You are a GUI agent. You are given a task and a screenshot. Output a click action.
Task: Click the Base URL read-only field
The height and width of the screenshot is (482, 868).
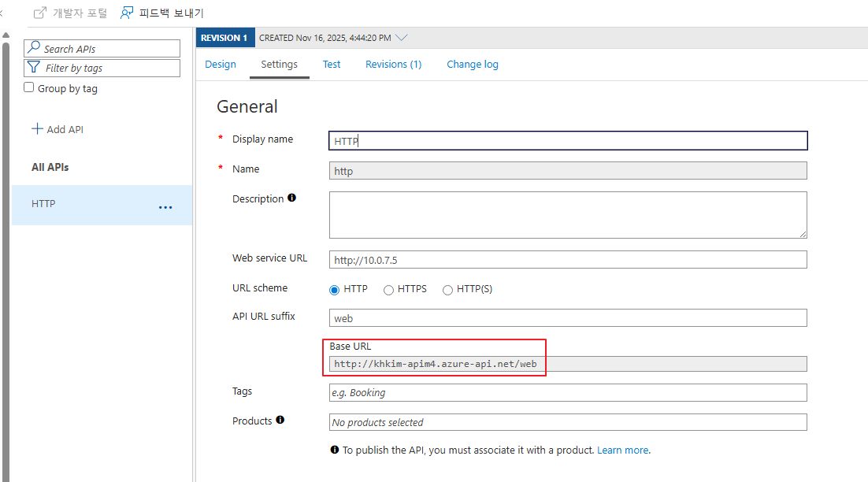pos(568,364)
